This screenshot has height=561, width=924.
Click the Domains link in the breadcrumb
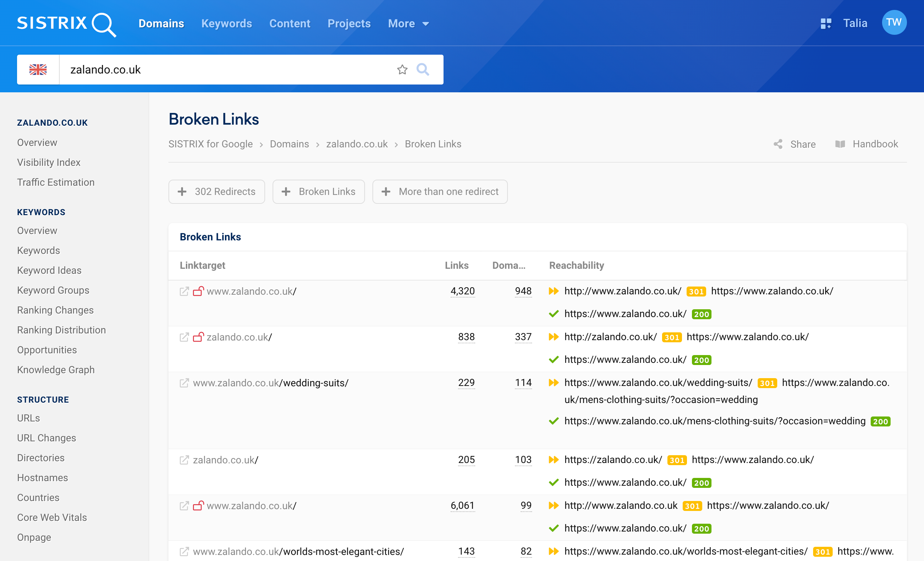coord(289,144)
